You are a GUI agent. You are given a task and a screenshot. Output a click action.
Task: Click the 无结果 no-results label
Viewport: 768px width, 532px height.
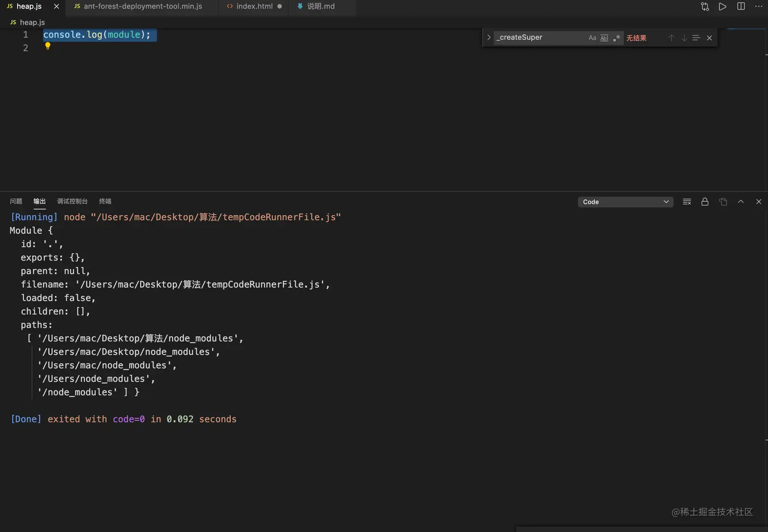[636, 38]
